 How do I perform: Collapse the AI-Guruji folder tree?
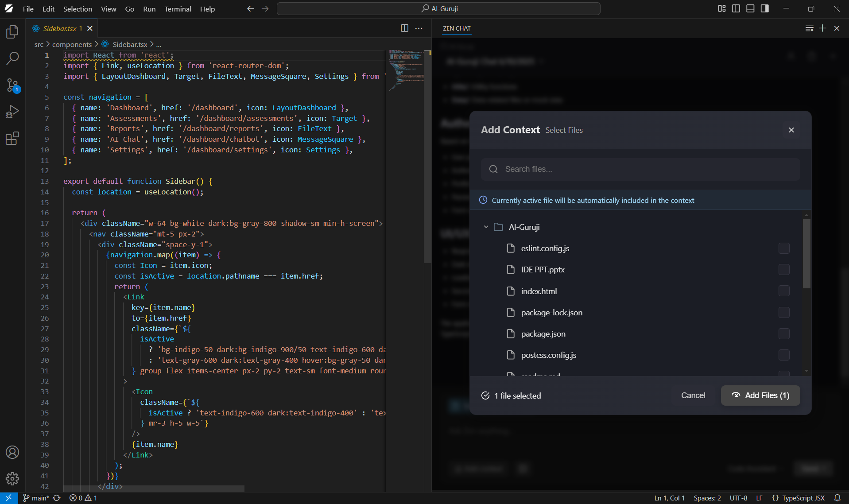tap(486, 227)
